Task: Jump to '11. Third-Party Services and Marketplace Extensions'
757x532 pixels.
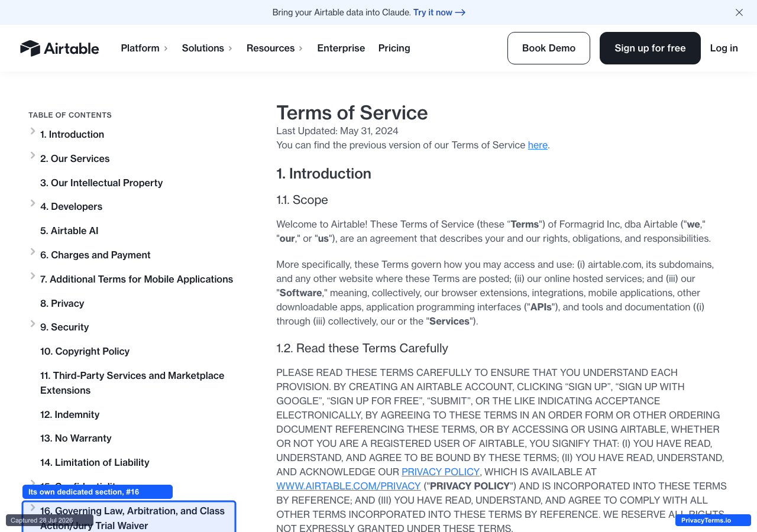Action: coord(132,383)
